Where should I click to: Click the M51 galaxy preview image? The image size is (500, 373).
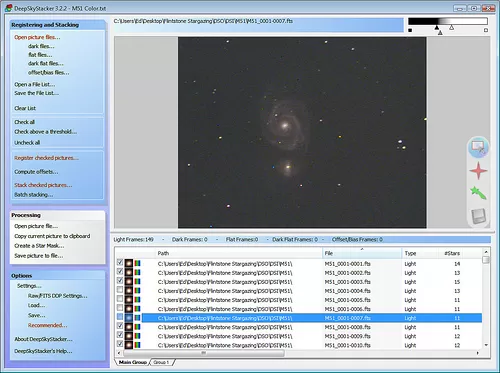pyautogui.click(x=302, y=133)
